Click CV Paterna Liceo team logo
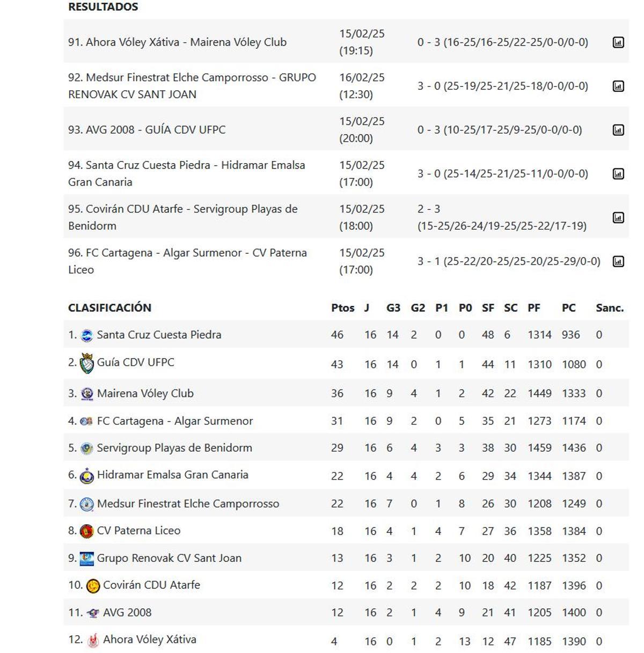Image resolution: width=644 pixels, height=653 pixels. point(86,532)
